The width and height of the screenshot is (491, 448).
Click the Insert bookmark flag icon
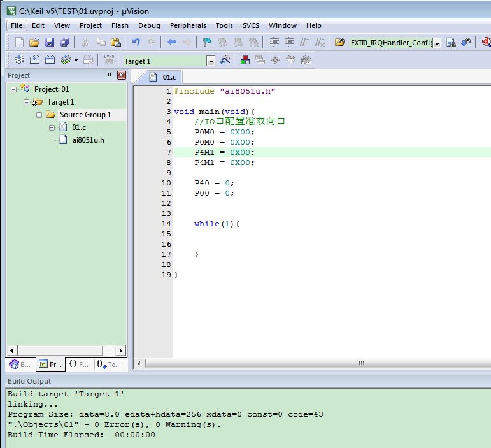pyautogui.click(x=207, y=41)
